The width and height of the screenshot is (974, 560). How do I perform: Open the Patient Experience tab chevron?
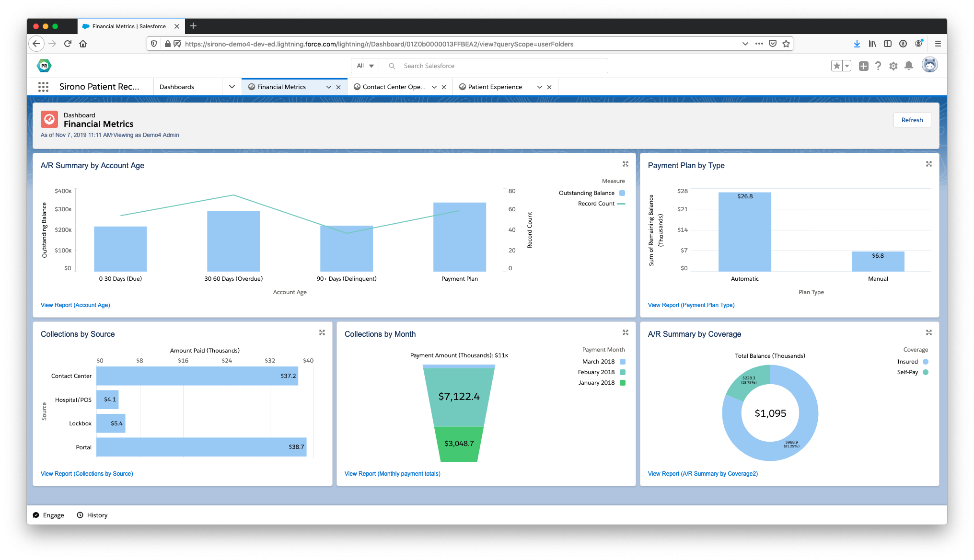click(x=540, y=87)
